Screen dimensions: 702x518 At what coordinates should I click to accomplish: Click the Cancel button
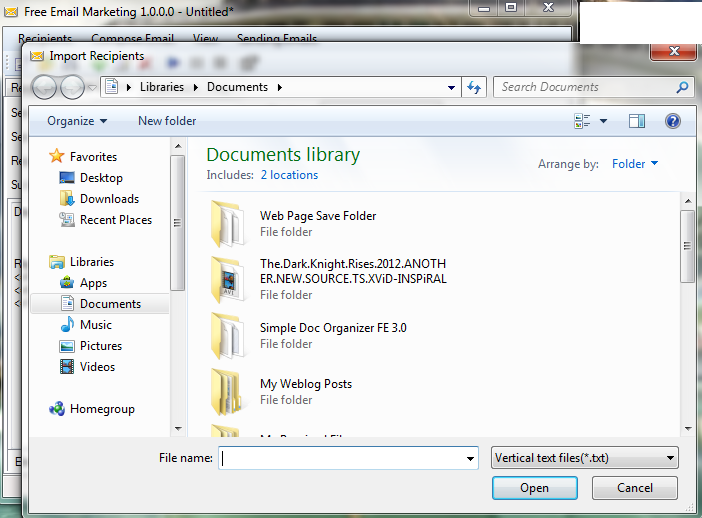pyautogui.click(x=635, y=488)
